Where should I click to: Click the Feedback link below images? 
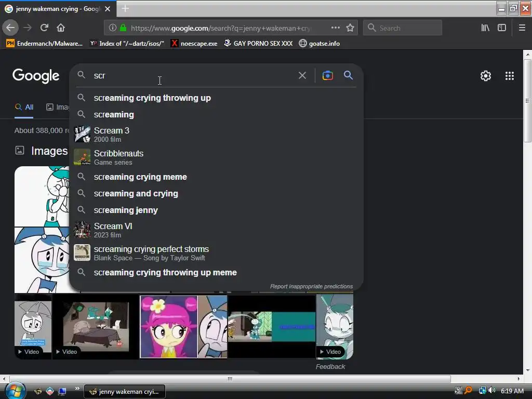pyautogui.click(x=330, y=366)
